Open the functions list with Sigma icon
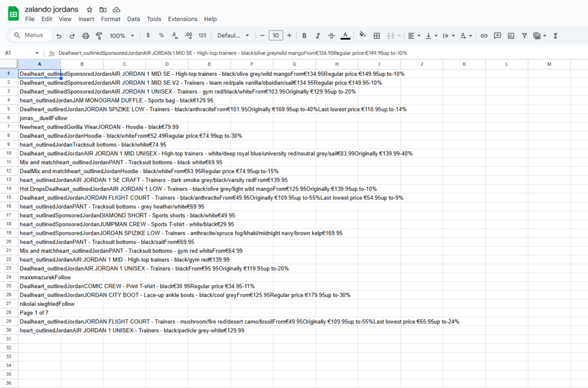This screenshot has width=588, height=388. point(555,35)
